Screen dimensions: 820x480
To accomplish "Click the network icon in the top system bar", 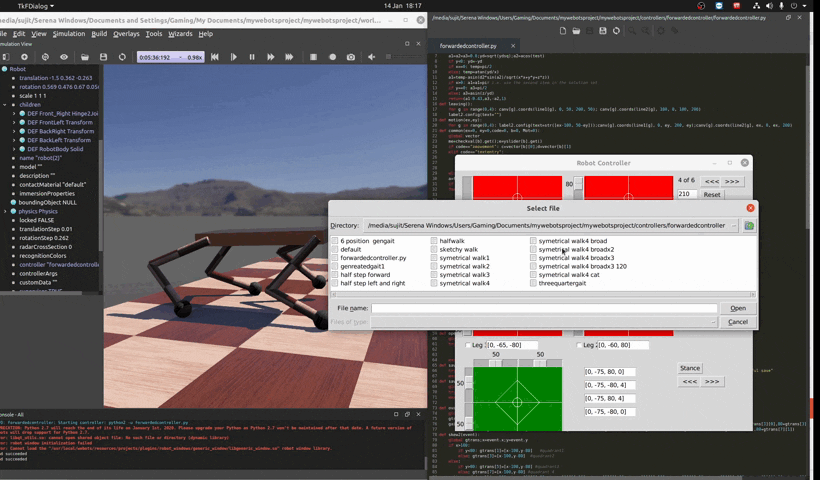I will click(x=756, y=6).
